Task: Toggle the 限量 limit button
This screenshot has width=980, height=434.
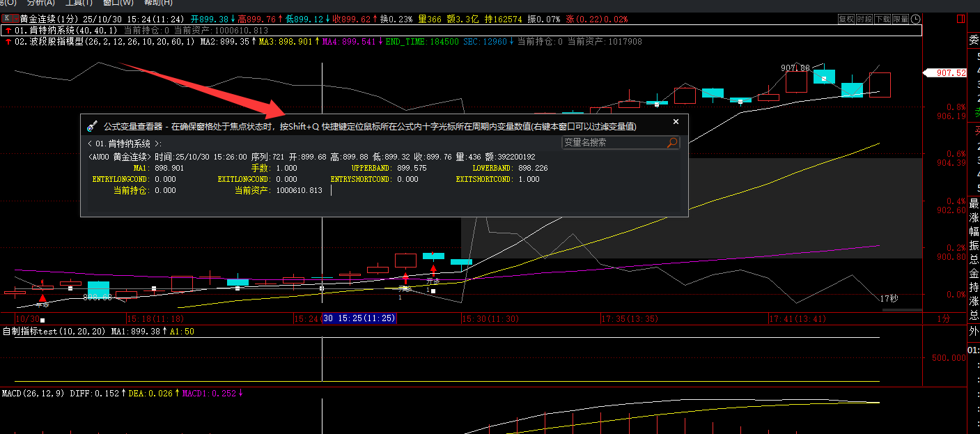Action: (901, 19)
